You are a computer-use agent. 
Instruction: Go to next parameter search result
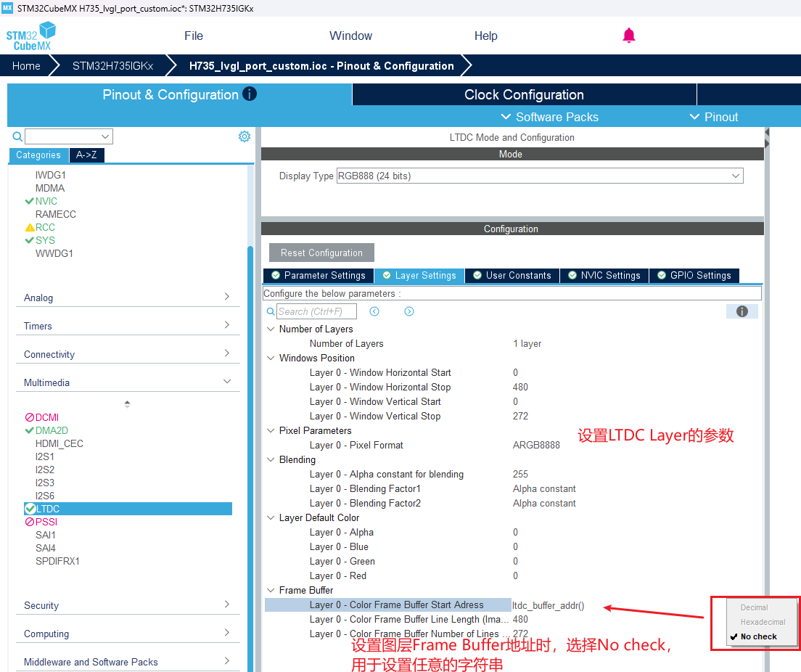[409, 311]
